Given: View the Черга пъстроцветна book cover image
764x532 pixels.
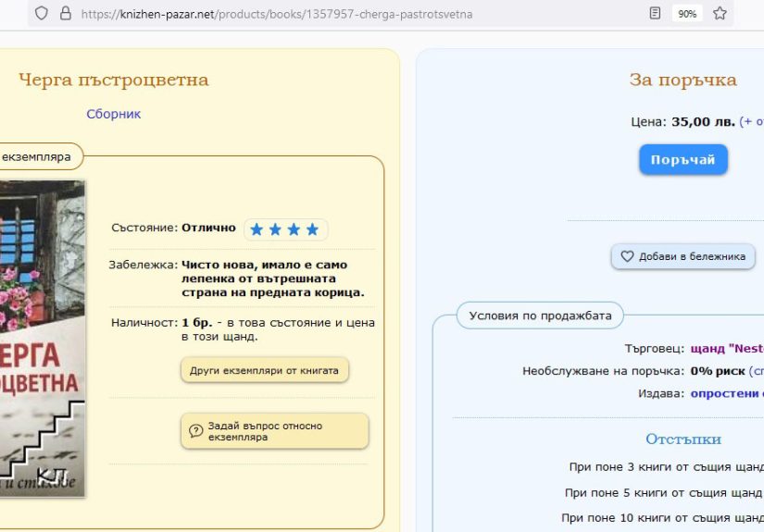Looking at the screenshot, I should [x=42, y=338].
